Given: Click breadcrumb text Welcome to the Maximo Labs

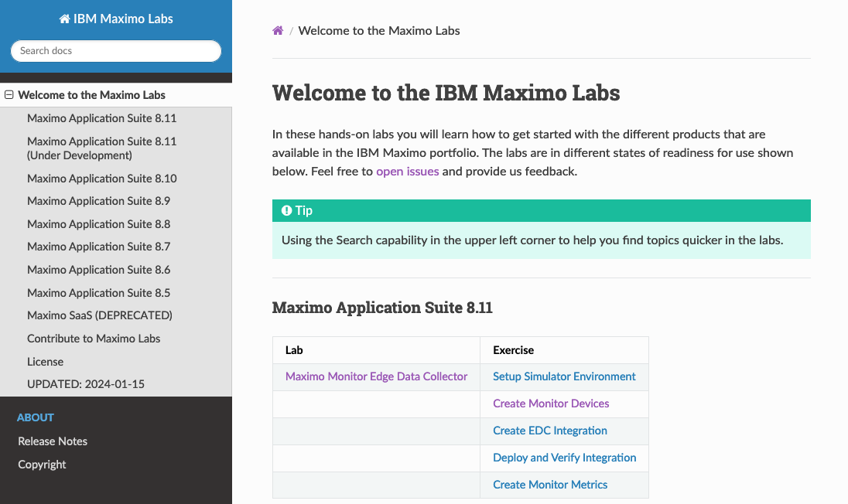Looking at the screenshot, I should coord(378,31).
